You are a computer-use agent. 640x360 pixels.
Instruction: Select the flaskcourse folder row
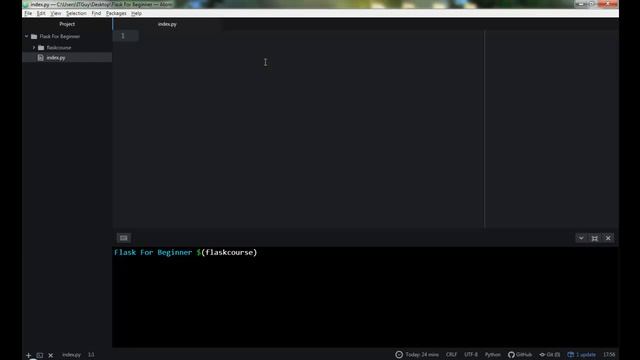pyautogui.click(x=67, y=48)
